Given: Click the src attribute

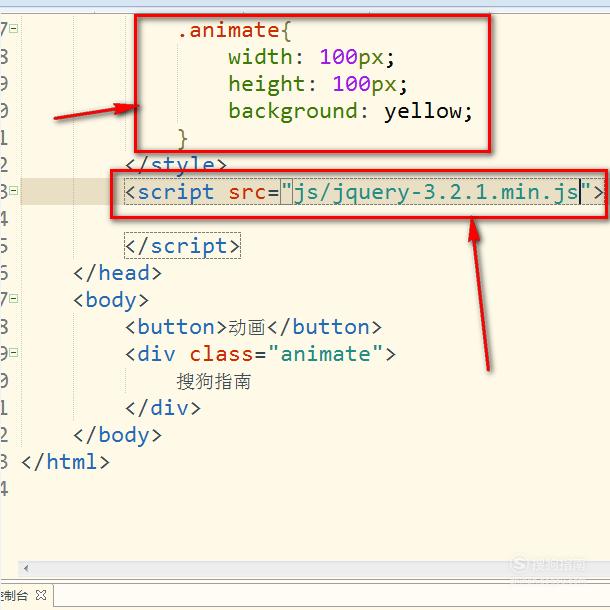Looking at the screenshot, I should pyautogui.click(x=247, y=192).
